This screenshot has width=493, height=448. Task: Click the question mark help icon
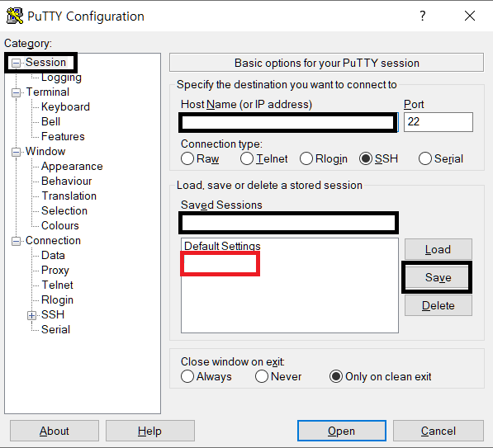[423, 16]
